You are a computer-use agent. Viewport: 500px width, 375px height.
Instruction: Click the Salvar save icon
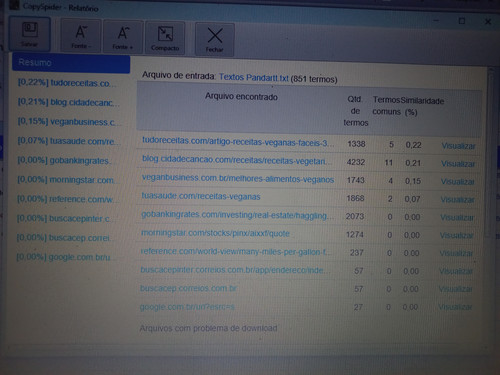[x=30, y=34]
